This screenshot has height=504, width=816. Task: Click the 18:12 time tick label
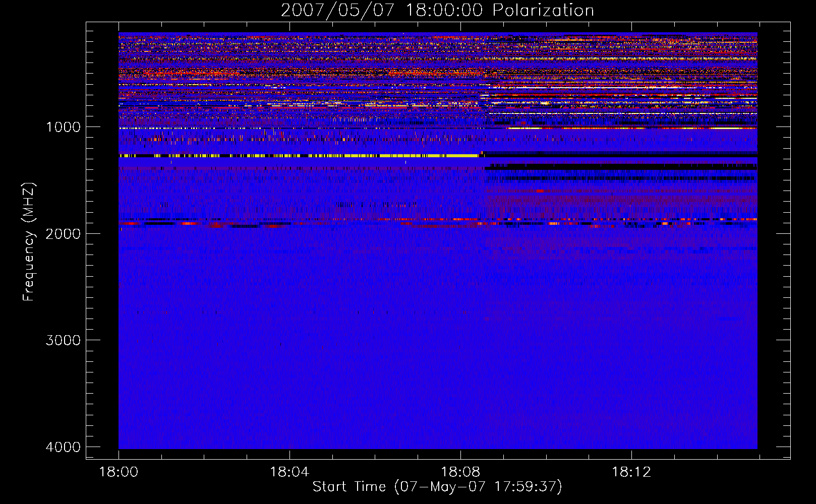[x=631, y=472]
